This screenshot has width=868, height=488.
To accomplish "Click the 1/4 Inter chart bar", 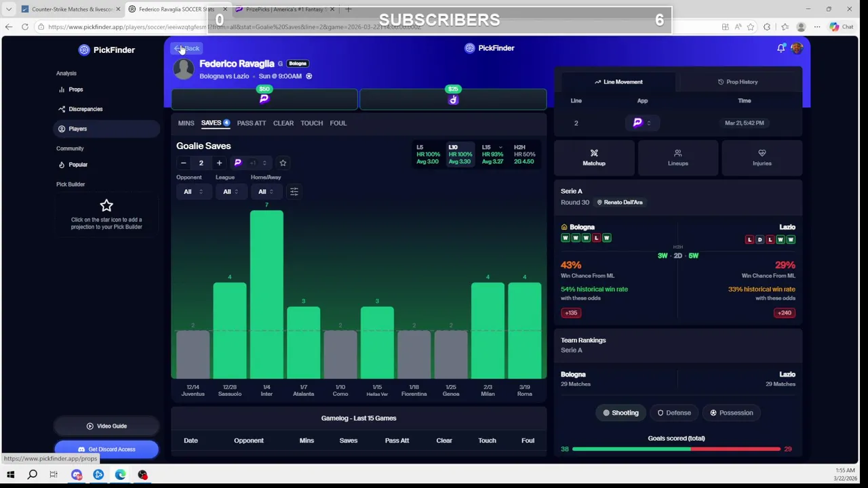I will (x=267, y=294).
